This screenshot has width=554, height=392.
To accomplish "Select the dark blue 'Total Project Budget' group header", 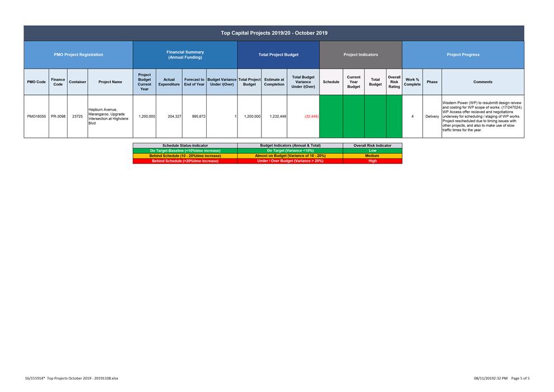I will tap(279, 55).
